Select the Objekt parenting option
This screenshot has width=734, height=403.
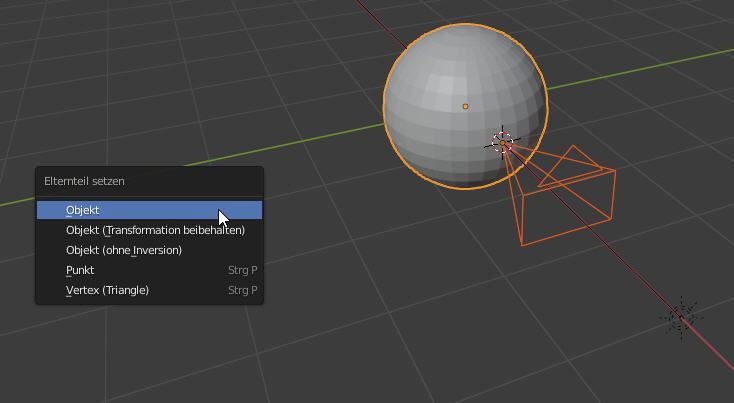83,210
